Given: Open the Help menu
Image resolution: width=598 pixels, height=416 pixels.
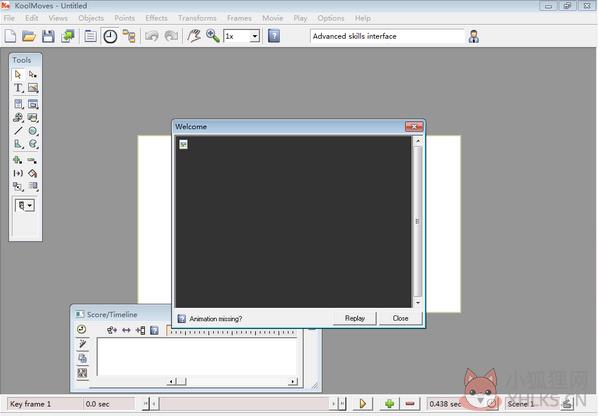Looking at the screenshot, I should (363, 18).
